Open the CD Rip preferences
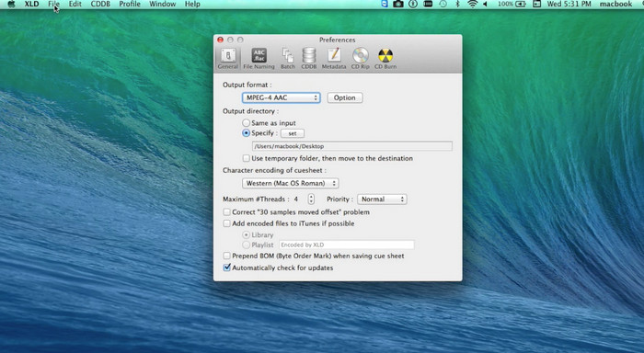This screenshot has width=644, height=353. click(361, 58)
